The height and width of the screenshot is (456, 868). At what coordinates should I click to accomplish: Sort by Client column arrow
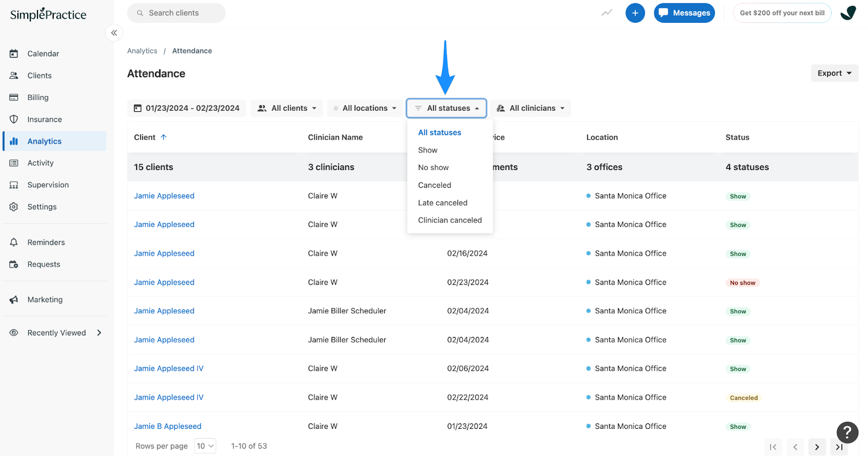pos(163,137)
